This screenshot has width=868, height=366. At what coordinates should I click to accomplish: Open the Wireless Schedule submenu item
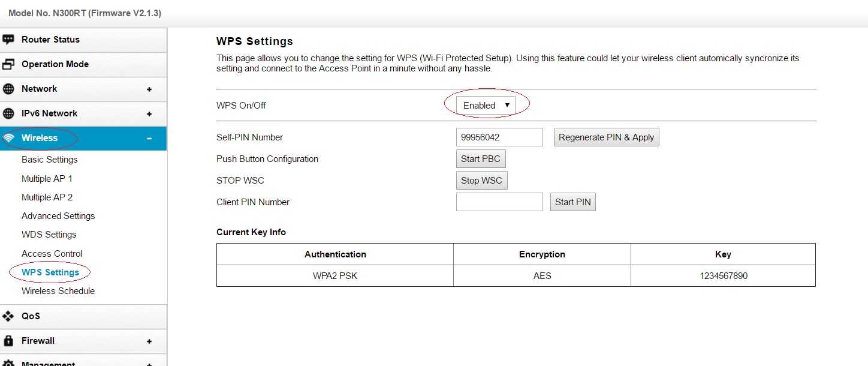coord(58,291)
